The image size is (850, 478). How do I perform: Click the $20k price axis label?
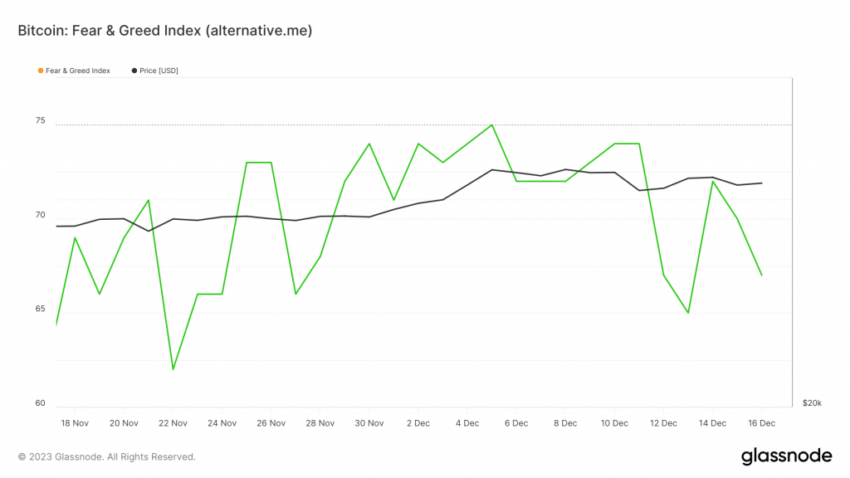[x=812, y=403]
